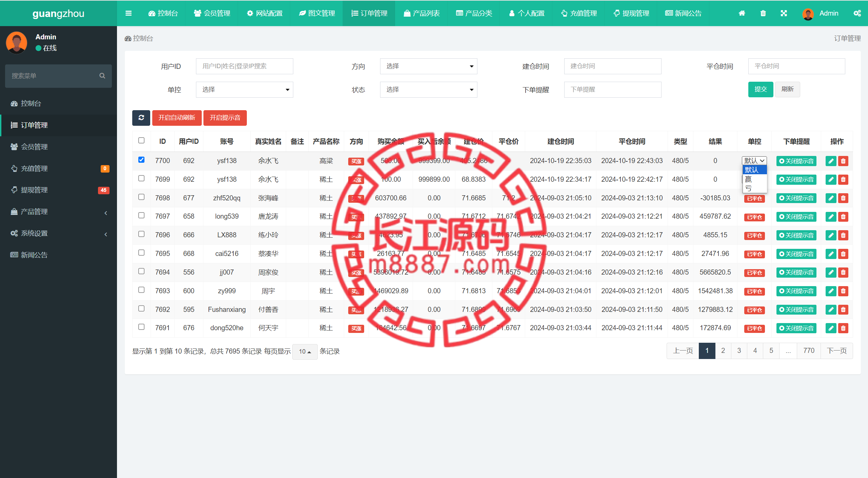The width and height of the screenshot is (868, 478).
Task: Expand 产品管理 in the sidebar
Action: [58, 212]
